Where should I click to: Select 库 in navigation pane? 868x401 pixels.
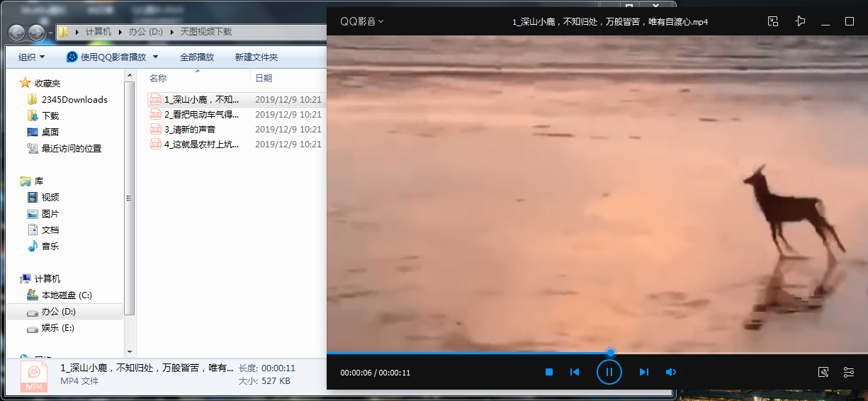point(39,181)
